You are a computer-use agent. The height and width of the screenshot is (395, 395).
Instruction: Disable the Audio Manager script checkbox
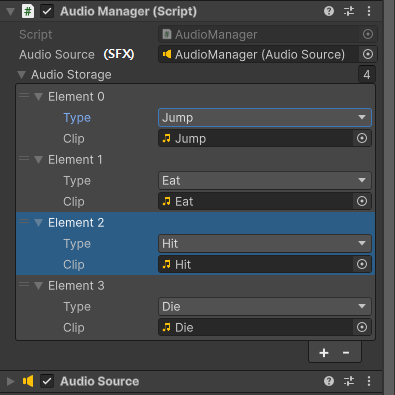coord(47,11)
